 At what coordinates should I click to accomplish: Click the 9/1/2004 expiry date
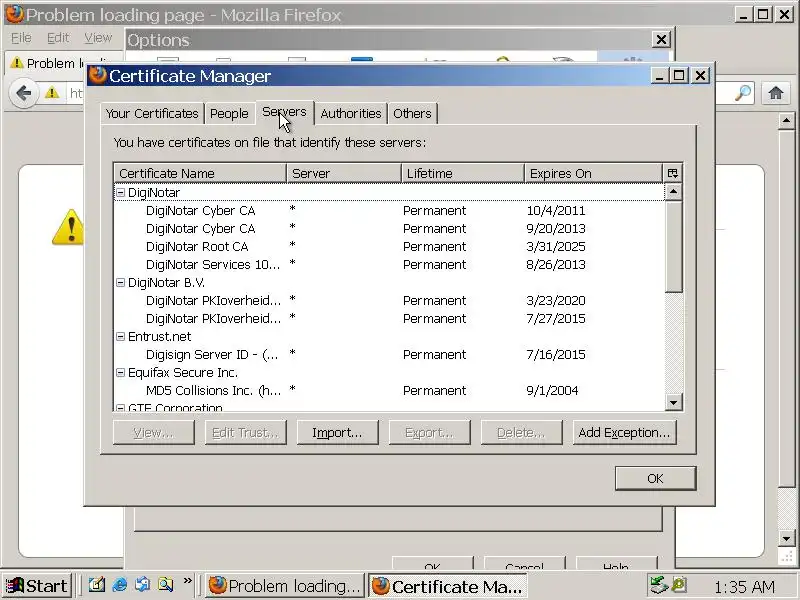[552, 390]
